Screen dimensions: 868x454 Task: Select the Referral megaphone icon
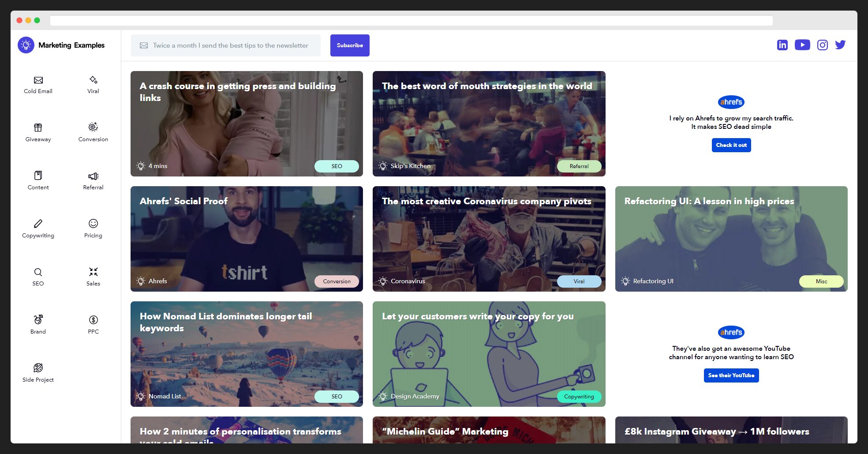93,176
